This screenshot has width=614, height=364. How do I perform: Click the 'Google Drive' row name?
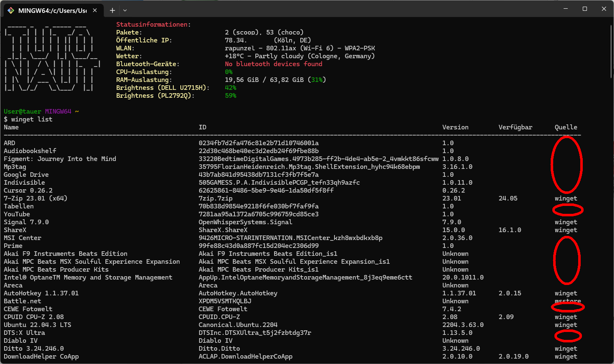pos(26,175)
